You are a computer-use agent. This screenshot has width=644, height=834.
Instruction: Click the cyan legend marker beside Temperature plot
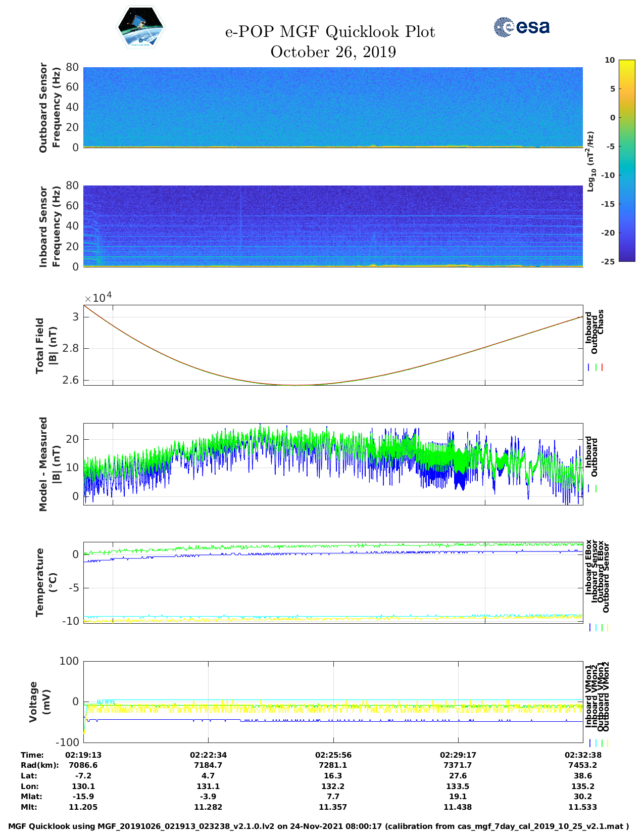[596, 627]
